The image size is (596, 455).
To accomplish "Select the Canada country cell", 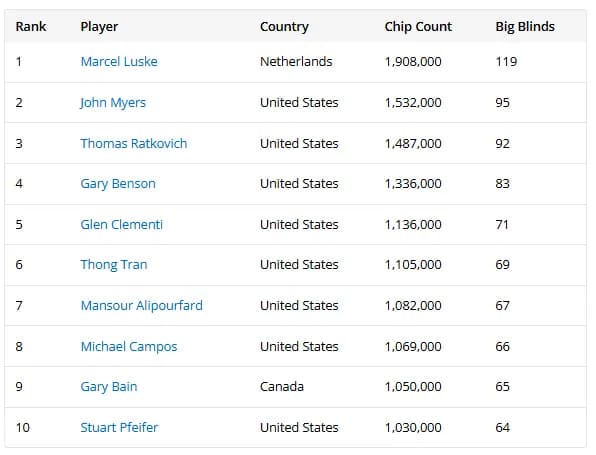I will pos(282,387).
